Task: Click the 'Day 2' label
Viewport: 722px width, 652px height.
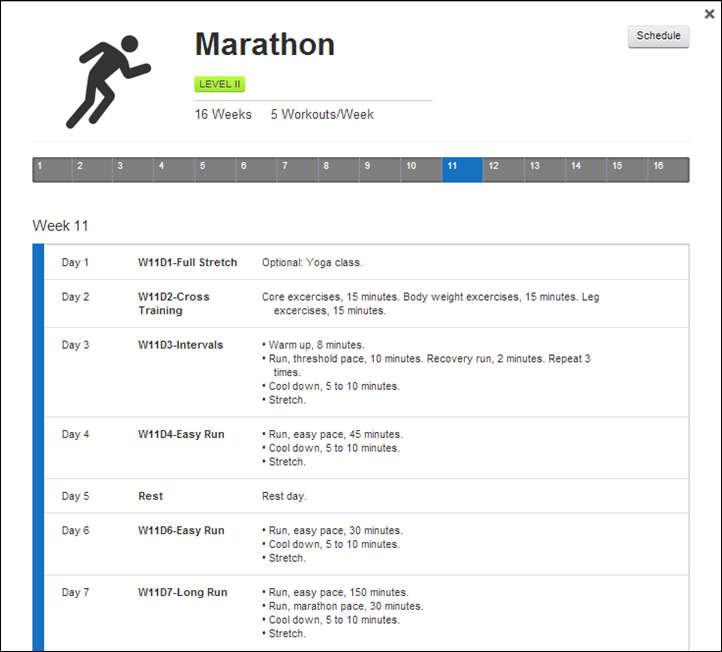Action: 76,297
